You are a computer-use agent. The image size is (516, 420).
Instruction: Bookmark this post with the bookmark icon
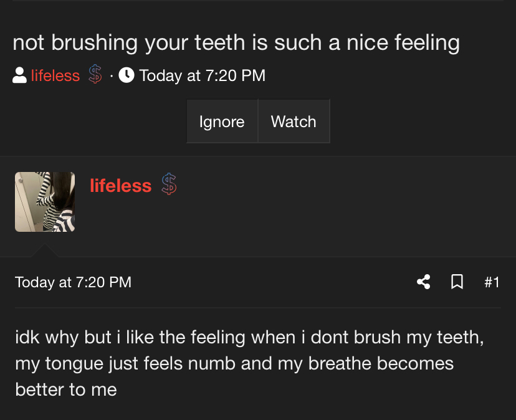pos(457,282)
